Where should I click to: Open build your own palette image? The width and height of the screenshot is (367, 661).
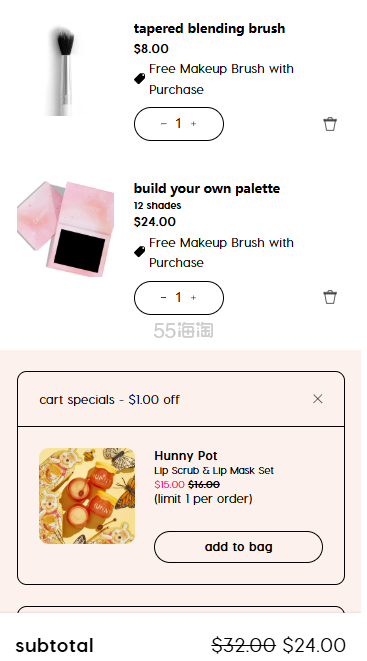pyautogui.click(x=66, y=228)
